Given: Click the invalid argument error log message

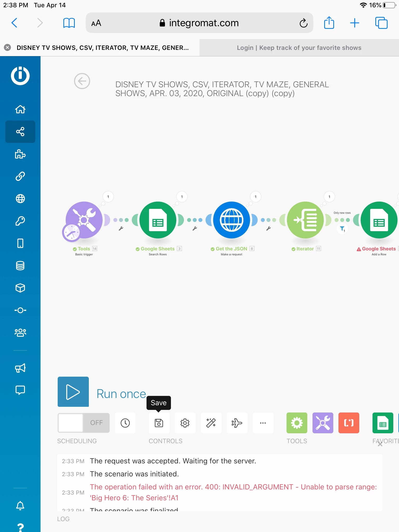Looking at the screenshot, I should click(x=233, y=492).
